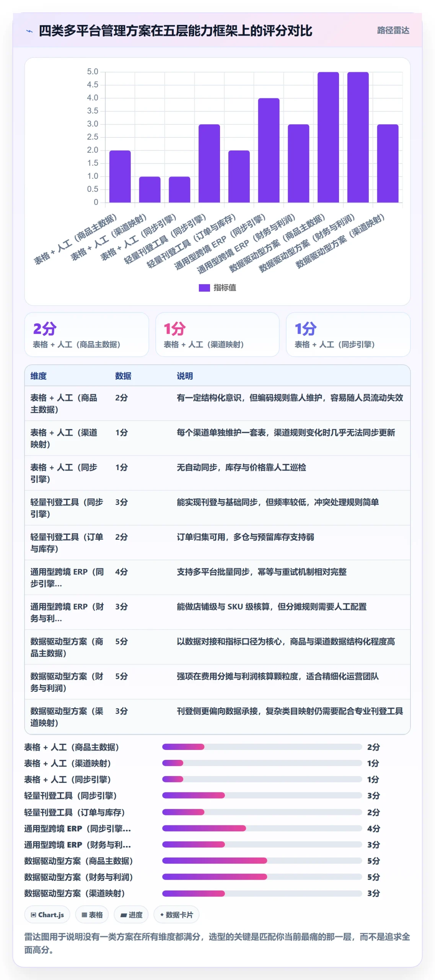435x980 pixels.
Task: Click the 维度 column header
Action: click(x=39, y=376)
